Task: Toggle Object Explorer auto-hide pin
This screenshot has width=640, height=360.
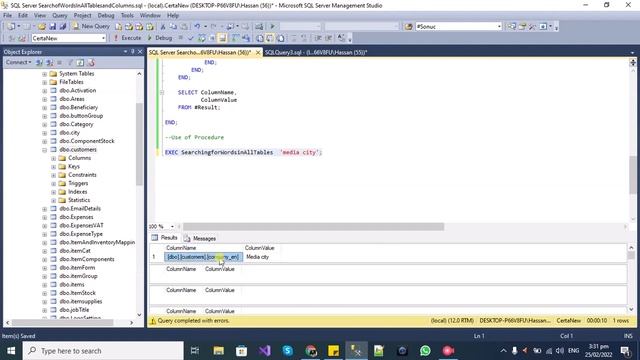Action: [133, 52]
